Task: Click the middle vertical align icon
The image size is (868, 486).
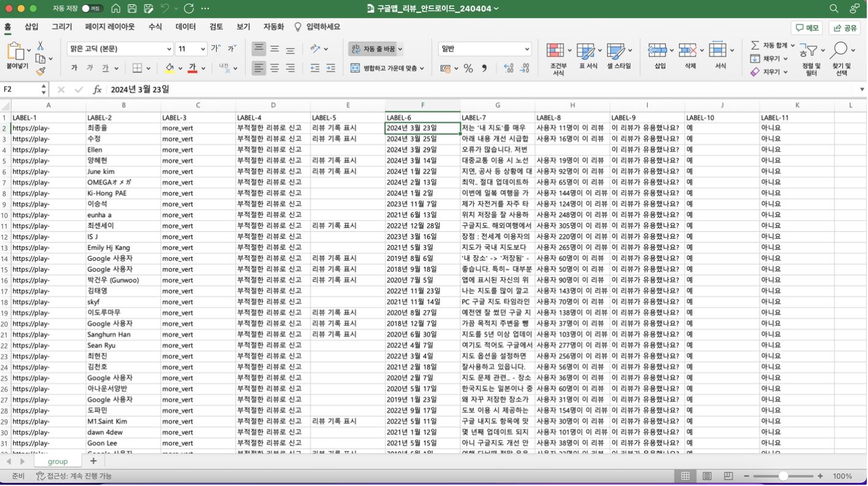Action: [x=274, y=48]
